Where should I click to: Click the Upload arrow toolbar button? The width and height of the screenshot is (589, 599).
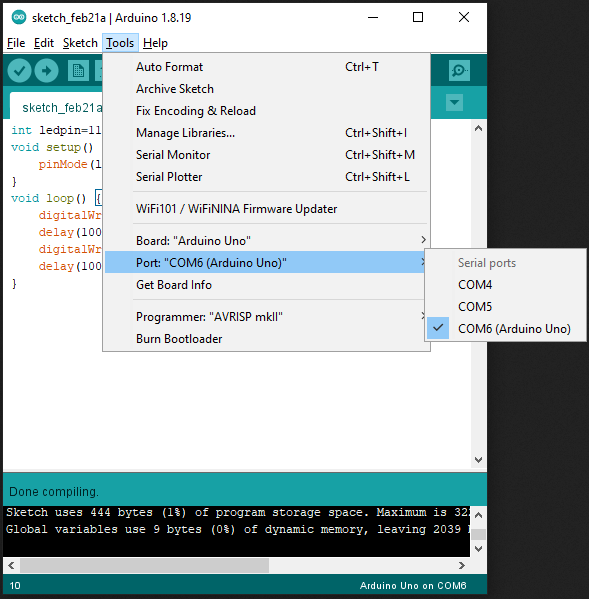point(47,71)
